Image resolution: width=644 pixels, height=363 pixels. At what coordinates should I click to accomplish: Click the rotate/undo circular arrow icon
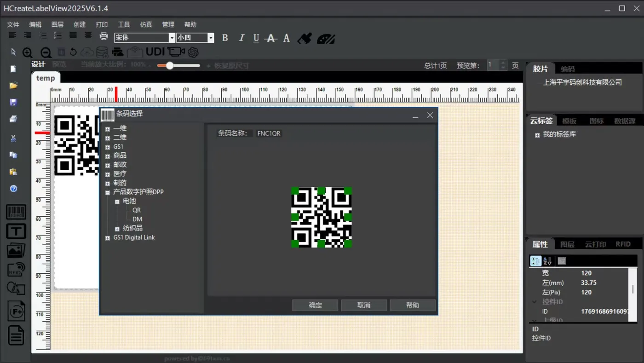[x=73, y=52]
